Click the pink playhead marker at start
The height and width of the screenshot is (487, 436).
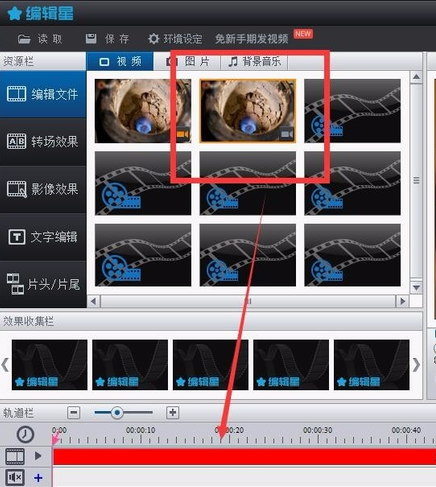[55, 438]
